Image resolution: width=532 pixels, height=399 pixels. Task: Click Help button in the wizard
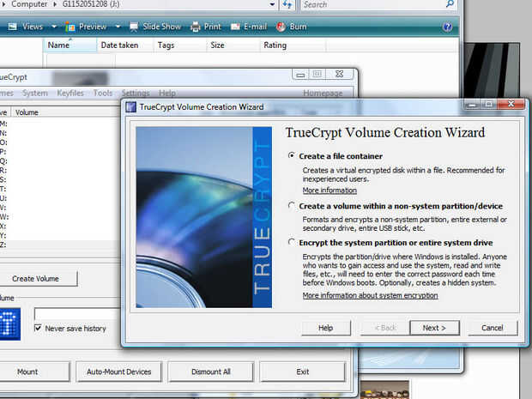[326, 328]
